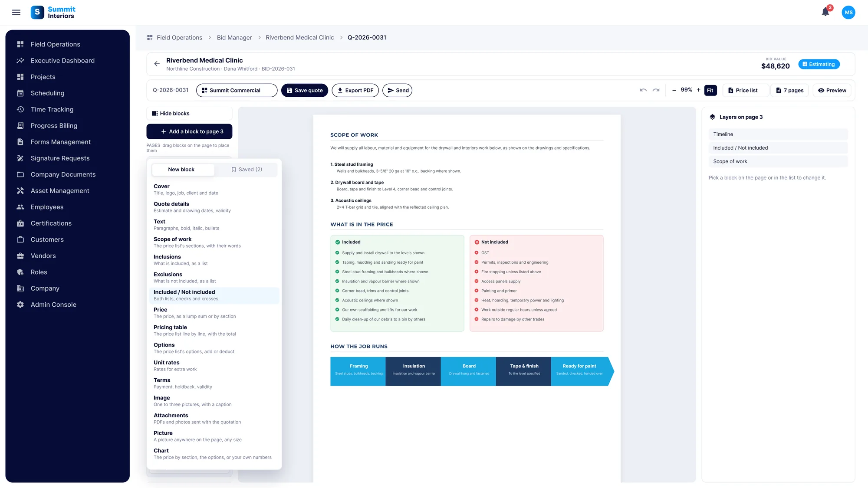The width and height of the screenshot is (868, 488).
Task: Zoom out with the minus icon
Action: tap(674, 90)
